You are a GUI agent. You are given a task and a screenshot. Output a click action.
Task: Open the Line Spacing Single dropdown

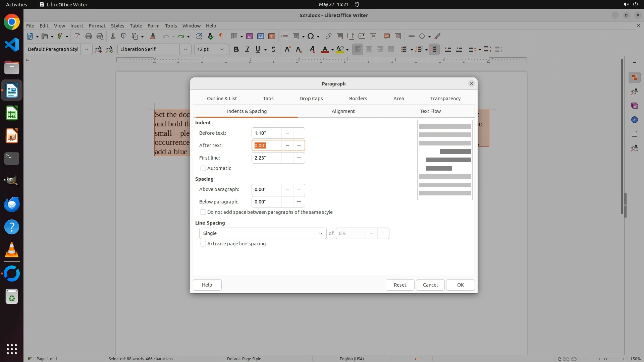263,233
